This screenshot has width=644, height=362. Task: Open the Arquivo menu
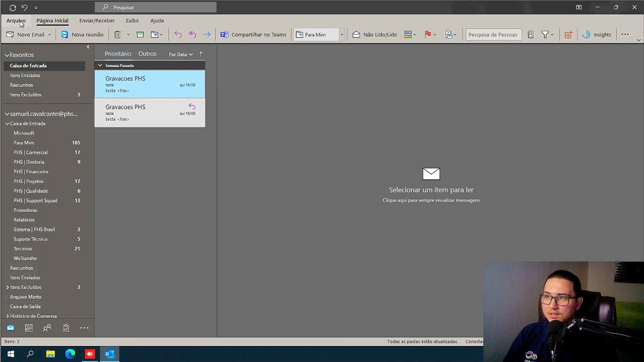click(16, 20)
